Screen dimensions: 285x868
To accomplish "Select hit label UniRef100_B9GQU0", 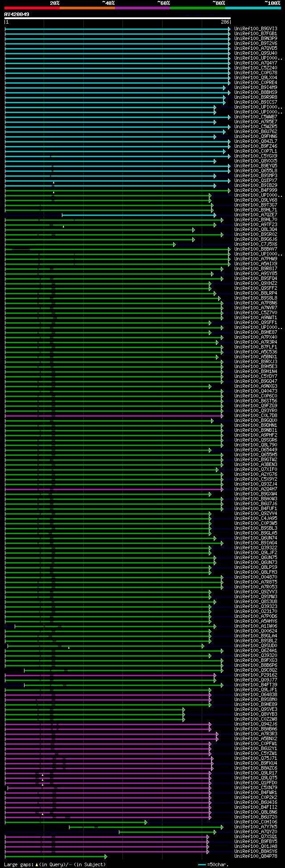I will pyautogui.click(x=256, y=421).
